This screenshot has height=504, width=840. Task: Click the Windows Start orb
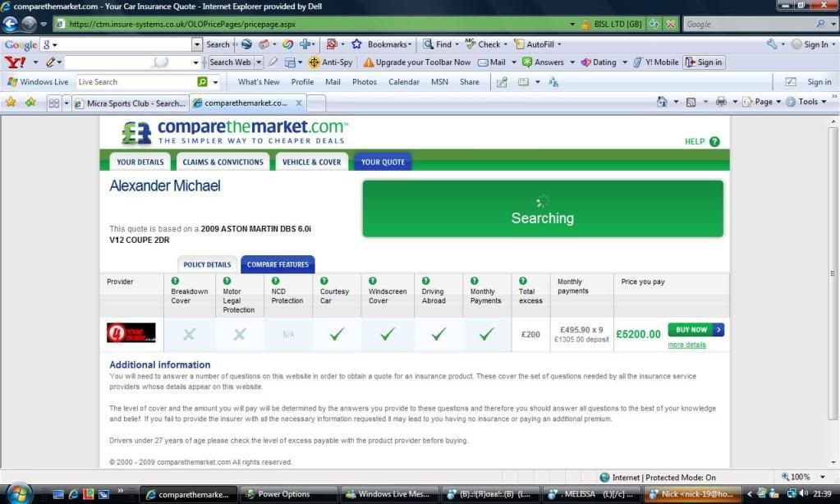19,493
